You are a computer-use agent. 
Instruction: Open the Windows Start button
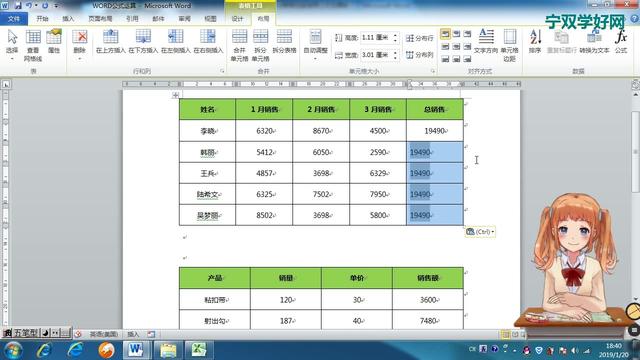click(13, 350)
